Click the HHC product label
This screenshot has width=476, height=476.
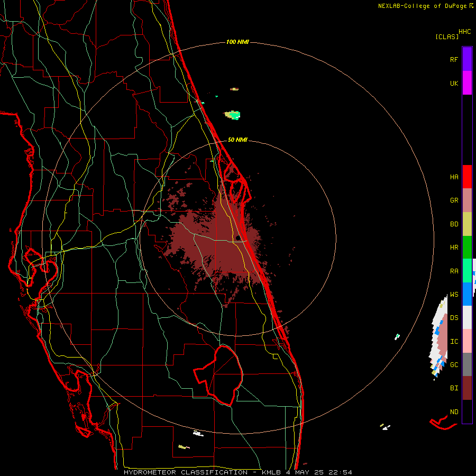[x=464, y=32]
